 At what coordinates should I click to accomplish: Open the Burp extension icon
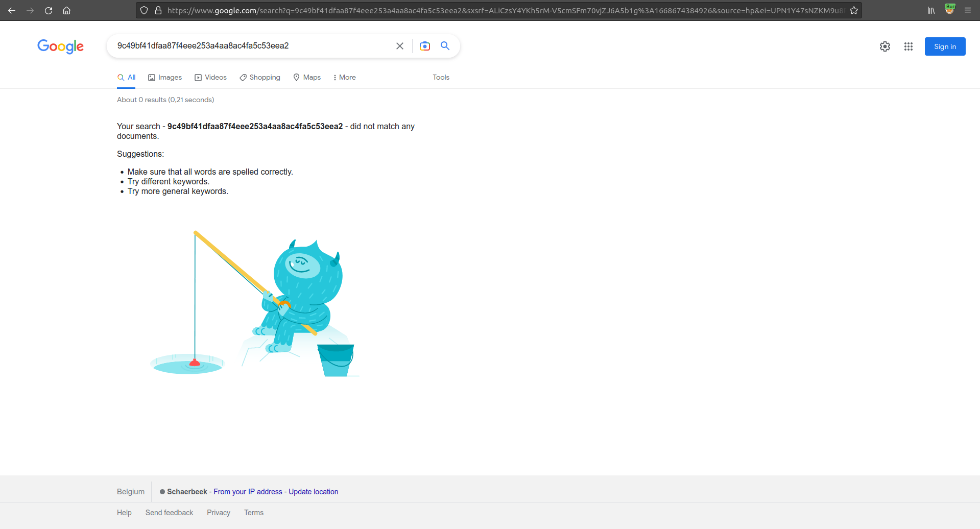[x=950, y=9]
